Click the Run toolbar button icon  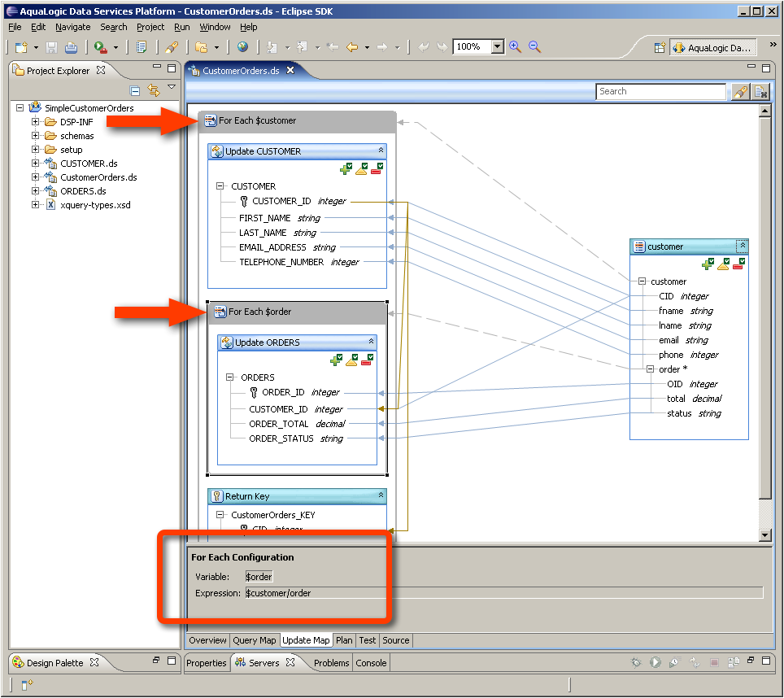101,47
